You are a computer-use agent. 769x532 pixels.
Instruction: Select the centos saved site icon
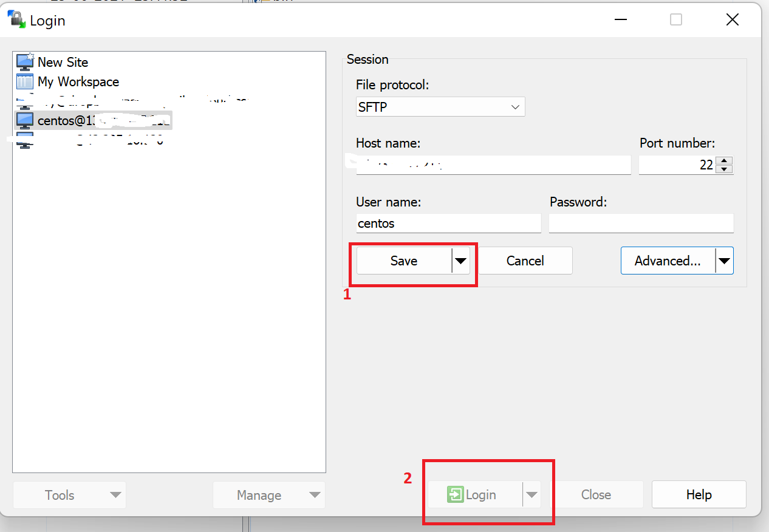point(24,120)
